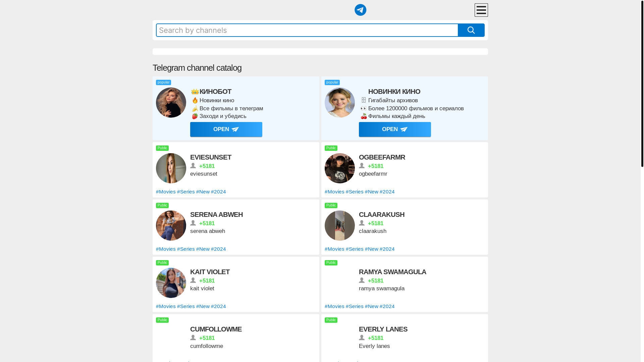This screenshot has height=362, width=644.
Task: Click the subscriber icon under RAMYA SWAMAGULA
Action: click(362, 280)
